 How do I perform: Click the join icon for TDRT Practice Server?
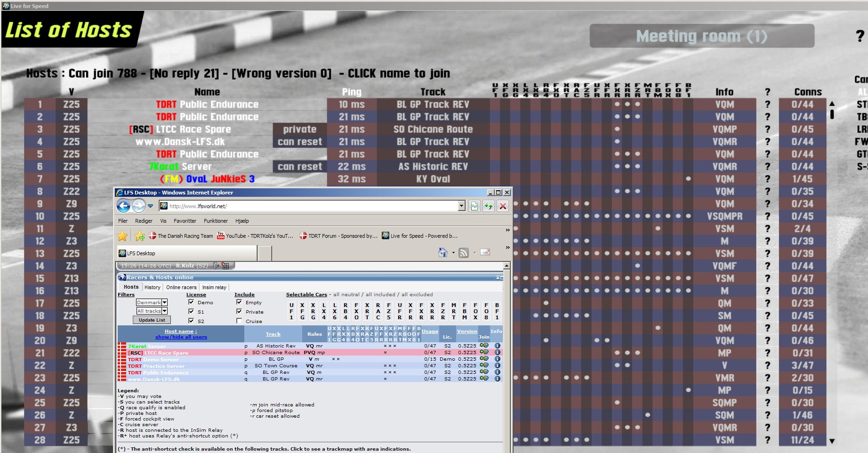484,365
